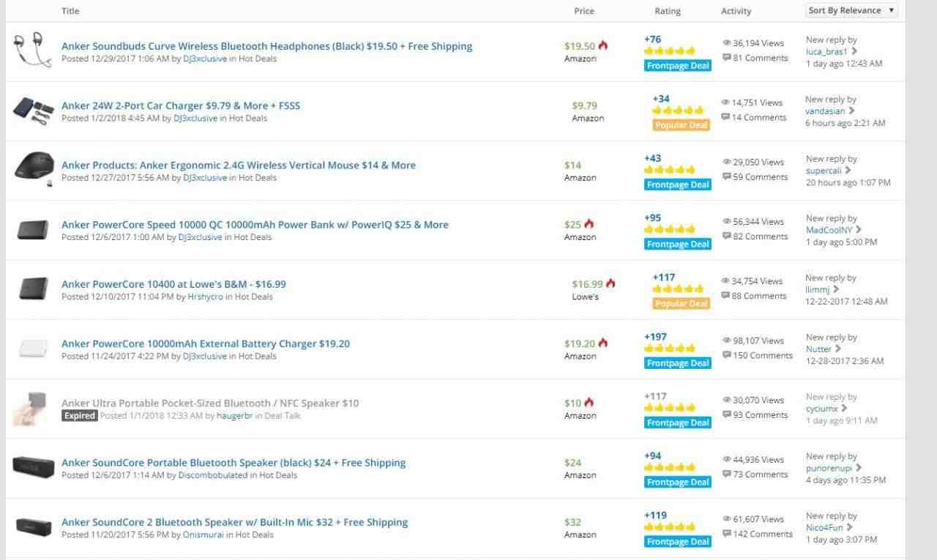The height and width of the screenshot is (560, 937).
Task: Click thumbs-up rating with +43 score
Action: pyautogui.click(x=670, y=170)
